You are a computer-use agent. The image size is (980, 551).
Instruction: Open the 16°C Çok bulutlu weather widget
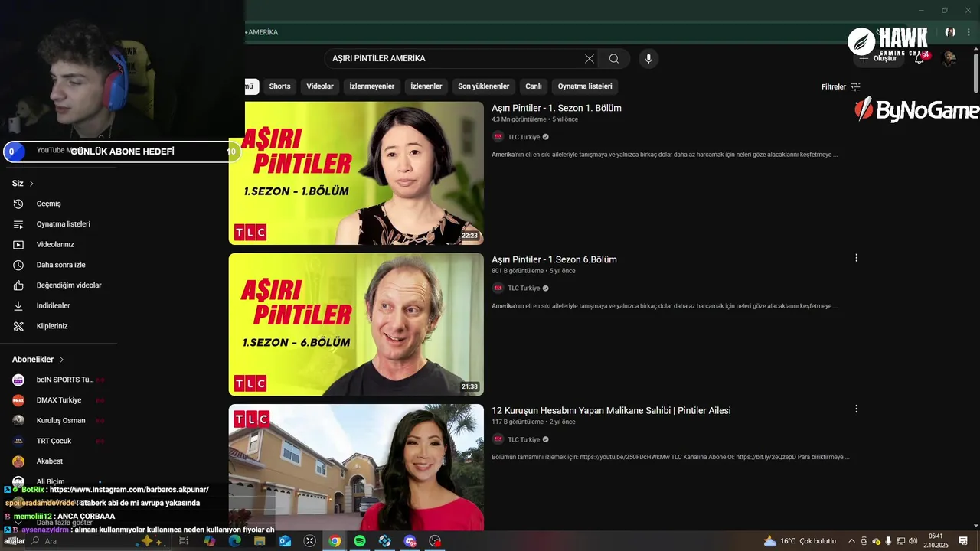click(x=799, y=541)
